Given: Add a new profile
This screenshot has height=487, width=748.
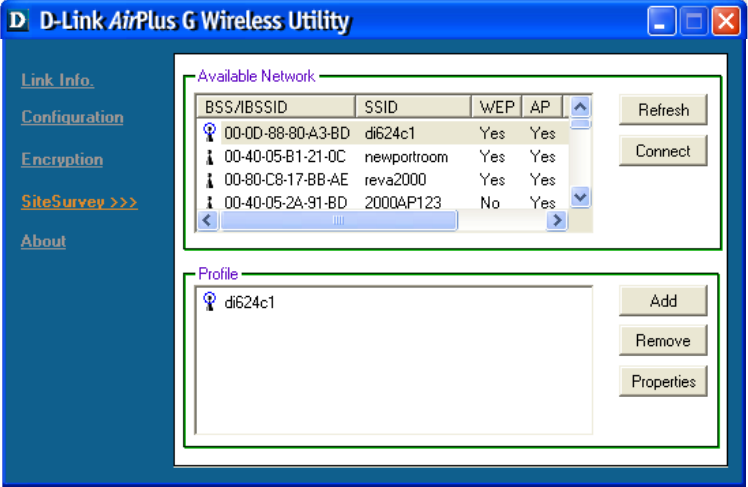Looking at the screenshot, I should [663, 301].
